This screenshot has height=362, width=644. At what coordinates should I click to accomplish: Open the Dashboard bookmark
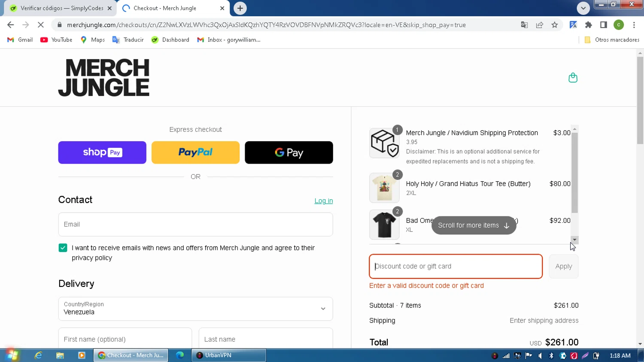(170, 40)
